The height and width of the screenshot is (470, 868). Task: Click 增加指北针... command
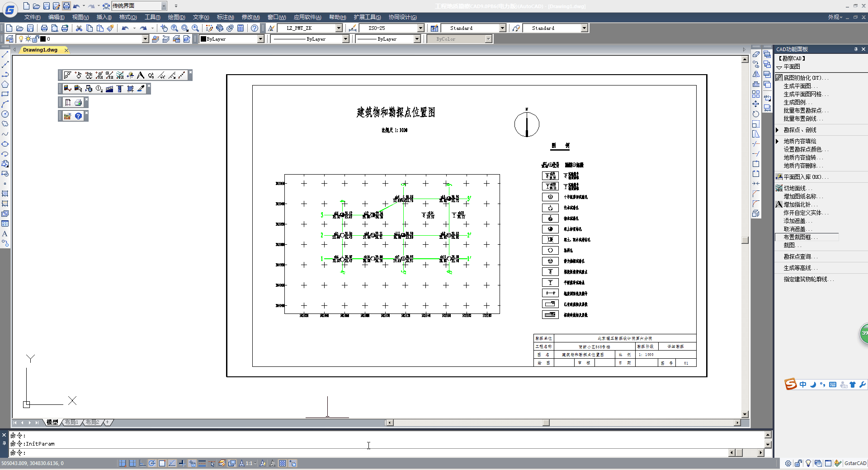coord(800,204)
